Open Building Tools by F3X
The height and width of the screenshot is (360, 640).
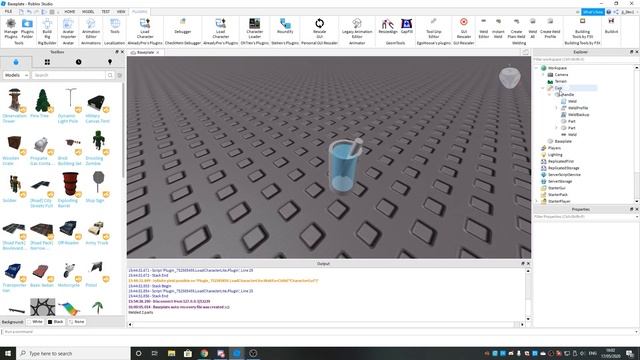(582, 29)
